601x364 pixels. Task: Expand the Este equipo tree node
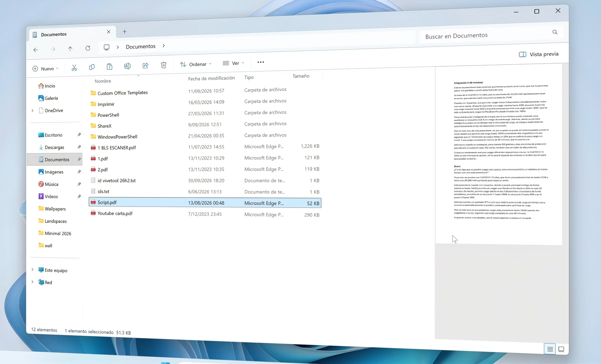(x=32, y=270)
